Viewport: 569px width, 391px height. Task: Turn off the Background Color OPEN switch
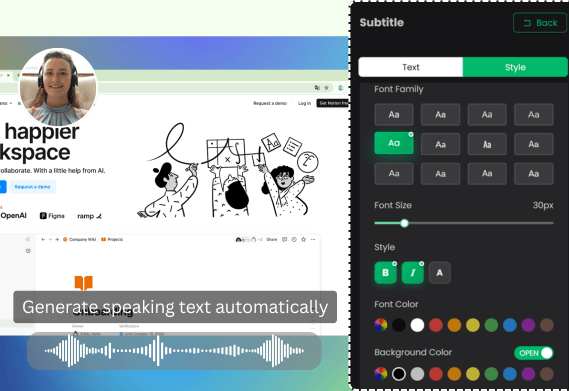[x=533, y=353]
